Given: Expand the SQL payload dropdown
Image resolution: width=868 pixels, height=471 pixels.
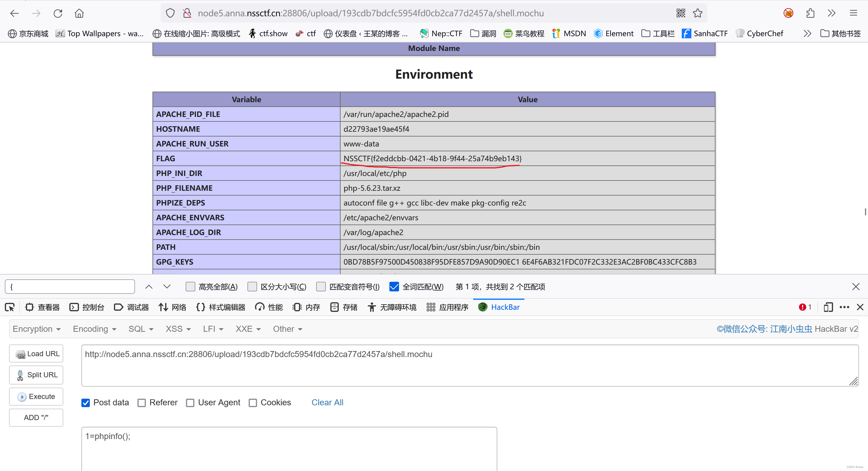Looking at the screenshot, I should click(x=140, y=329).
